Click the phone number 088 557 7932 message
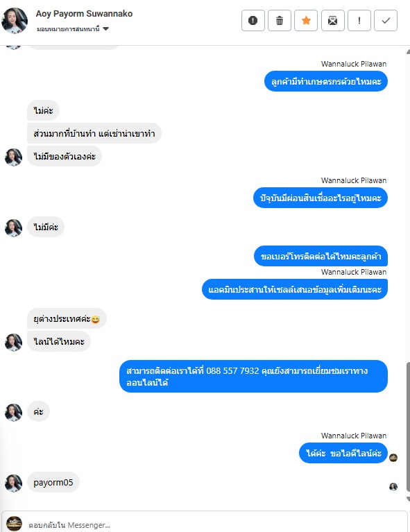410x532 pixels. (x=253, y=376)
